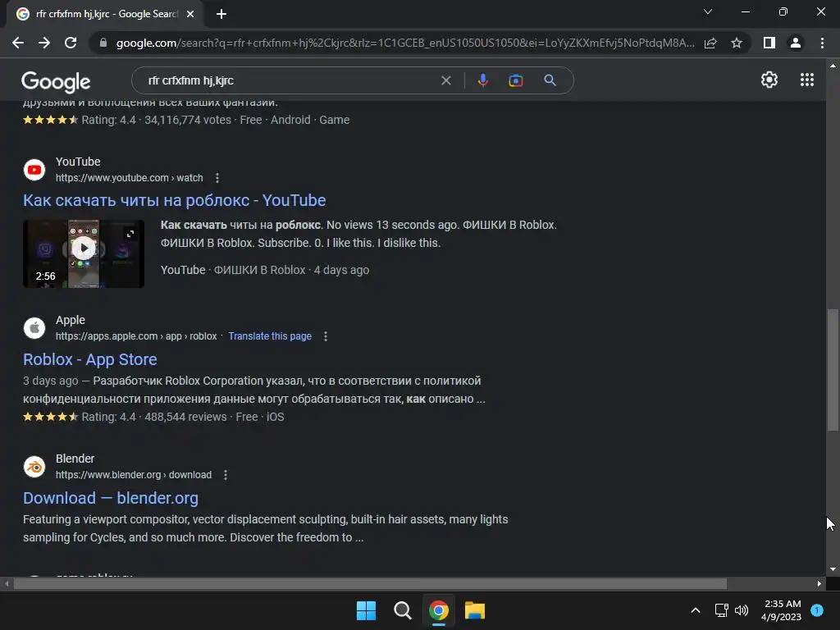Click the apps.apple.com › app › roblox URL
Viewport: 840px width, 630px height.
(136, 336)
